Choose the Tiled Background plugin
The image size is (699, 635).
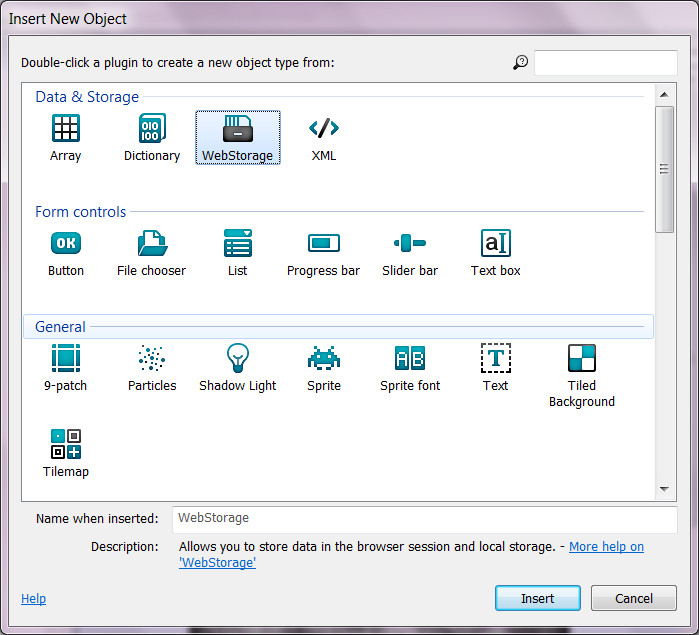click(582, 359)
